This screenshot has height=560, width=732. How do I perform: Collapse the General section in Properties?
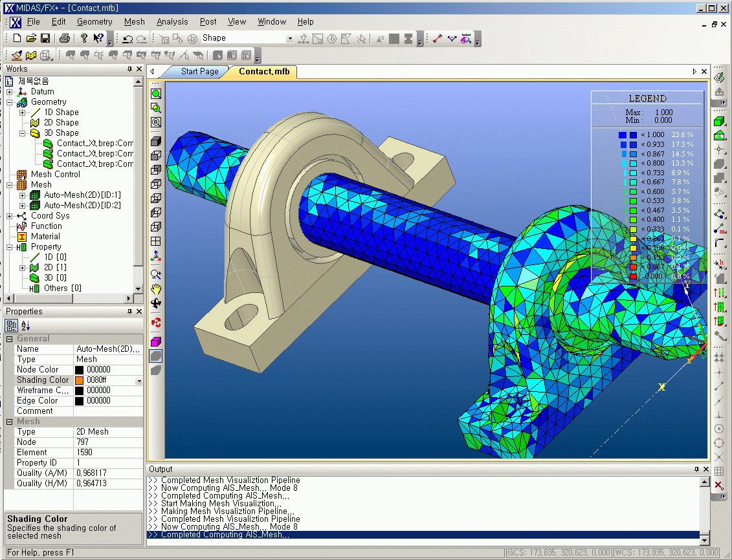9,339
